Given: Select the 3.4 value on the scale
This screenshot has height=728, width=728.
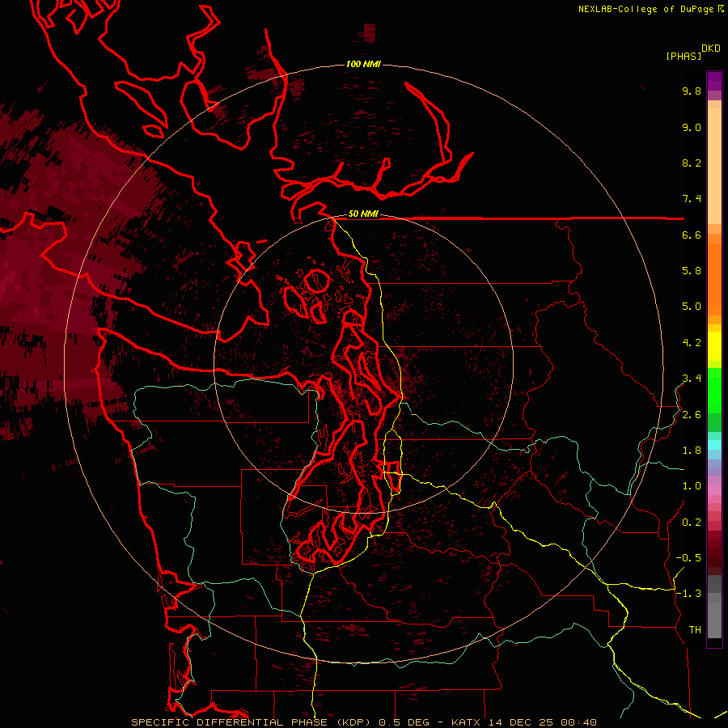Looking at the screenshot, I should [x=692, y=379].
